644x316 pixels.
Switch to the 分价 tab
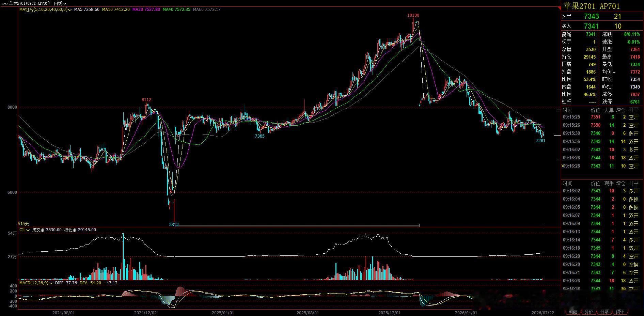(589, 312)
